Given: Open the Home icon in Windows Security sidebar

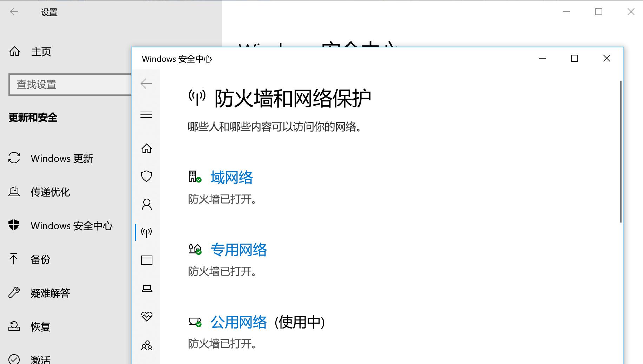Looking at the screenshot, I should coord(146,148).
